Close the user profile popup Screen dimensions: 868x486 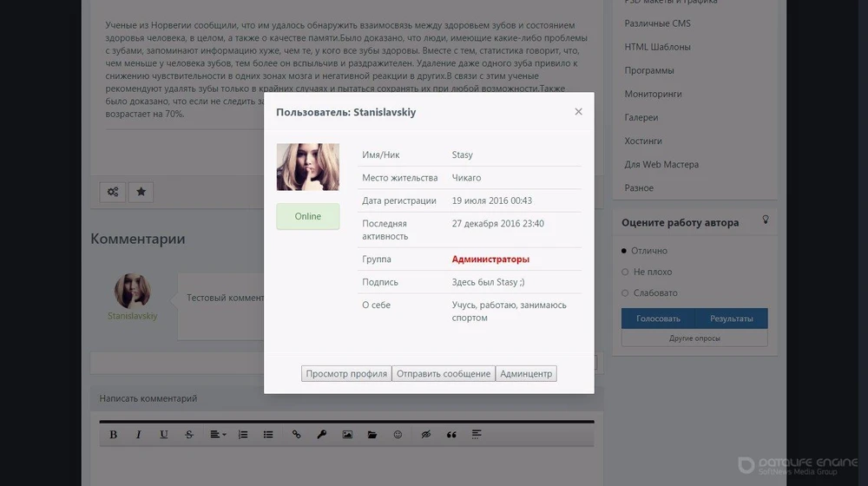578,112
